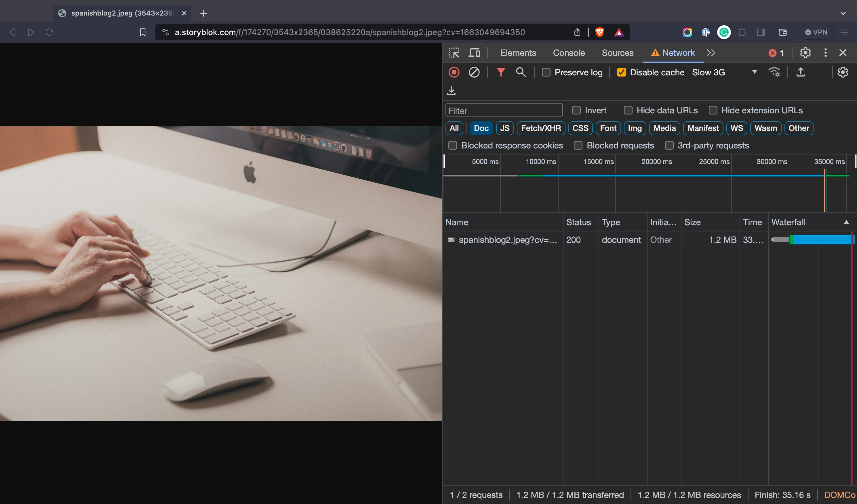Toggle the device toolbar icon
857x504 pixels.
pos(474,53)
